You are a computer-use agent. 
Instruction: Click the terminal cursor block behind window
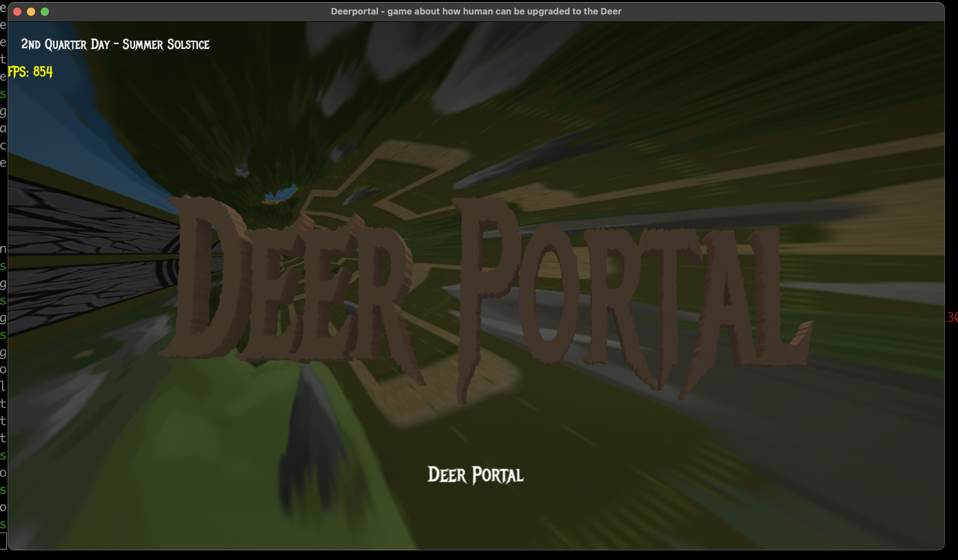click(3, 541)
